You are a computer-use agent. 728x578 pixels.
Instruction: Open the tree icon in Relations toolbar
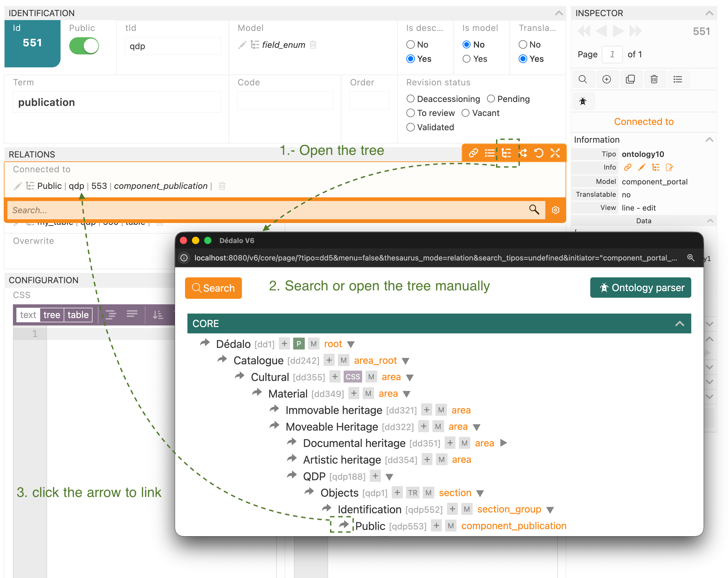tap(506, 153)
